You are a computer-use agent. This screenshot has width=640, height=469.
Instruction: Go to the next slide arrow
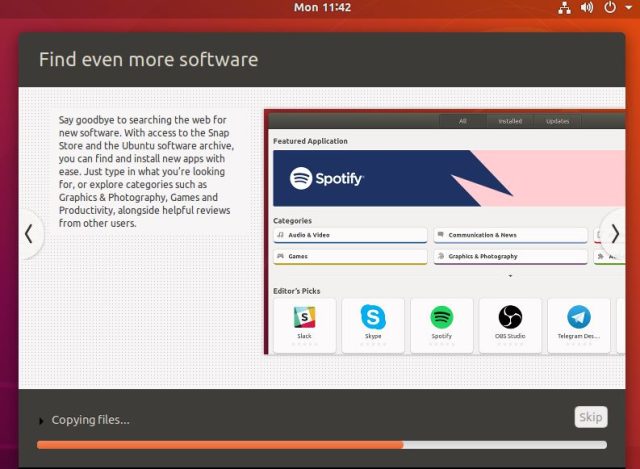[x=615, y=233]
